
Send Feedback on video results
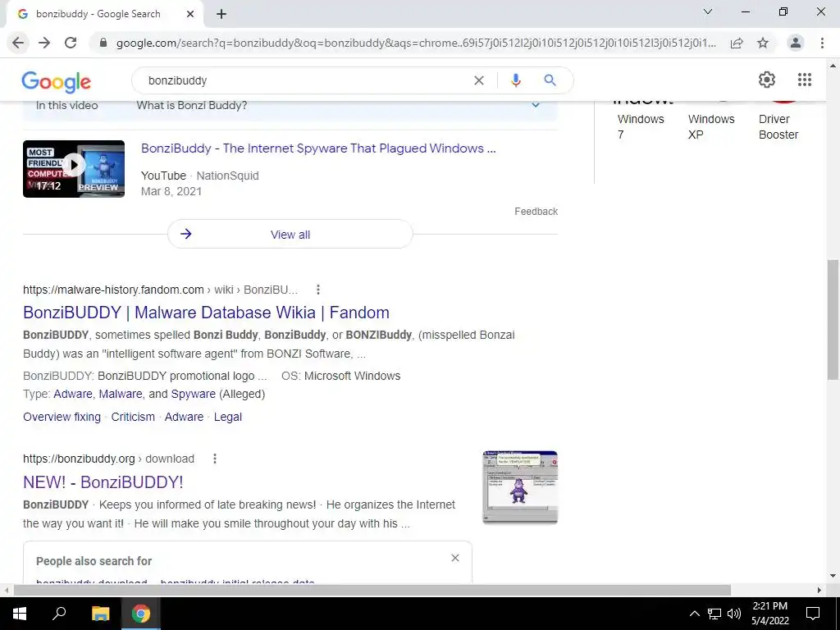point(536,212)
